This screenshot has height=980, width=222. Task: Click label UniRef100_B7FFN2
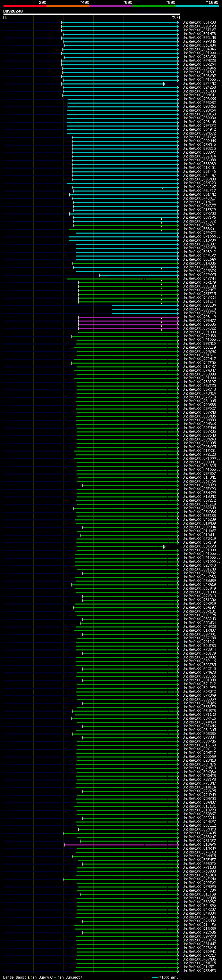pos(199,84)
